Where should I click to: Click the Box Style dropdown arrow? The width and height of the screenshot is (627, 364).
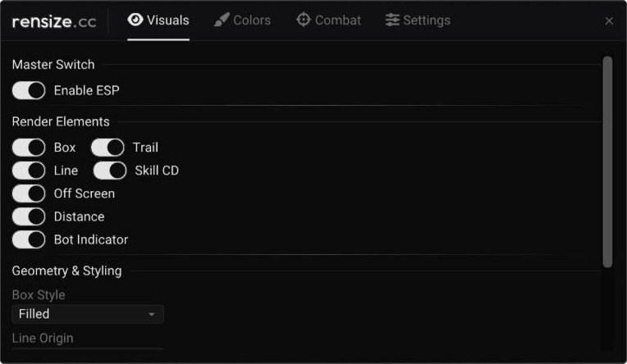coord(152,315)
